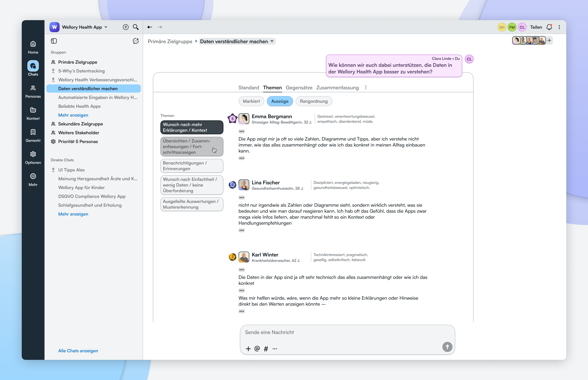The height and width of the screenshot is (380, 588).
Task: Click the Teilen button
Action: pyautogui.click(x=536, y=27)
